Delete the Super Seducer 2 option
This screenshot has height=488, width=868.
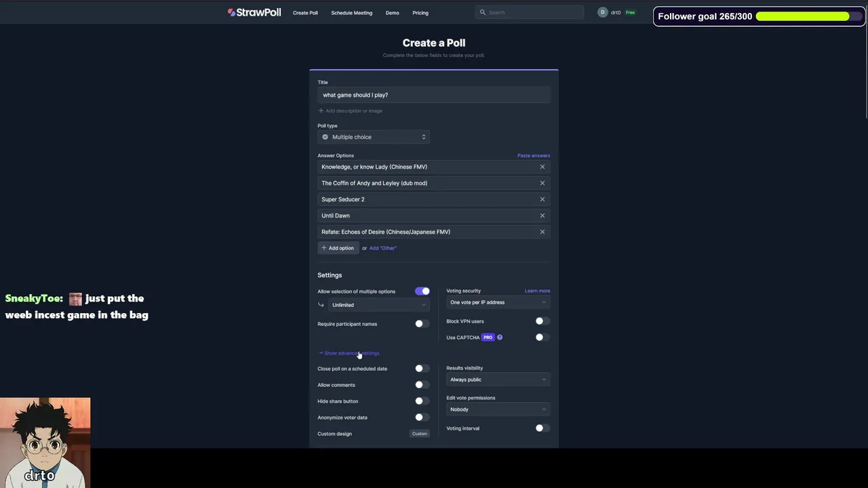542,199
